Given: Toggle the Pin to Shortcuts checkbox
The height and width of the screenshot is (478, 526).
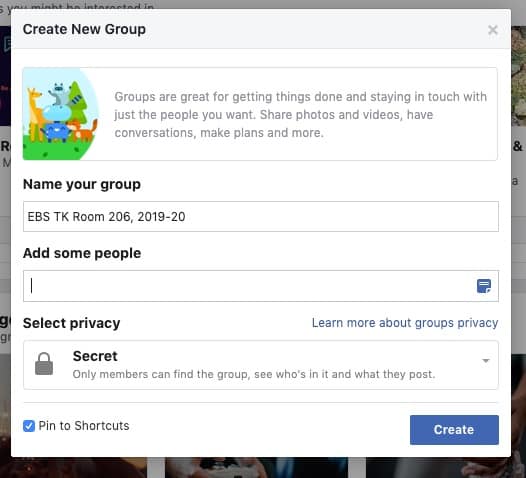Looking at the screenshot, I should coord(29,426).
